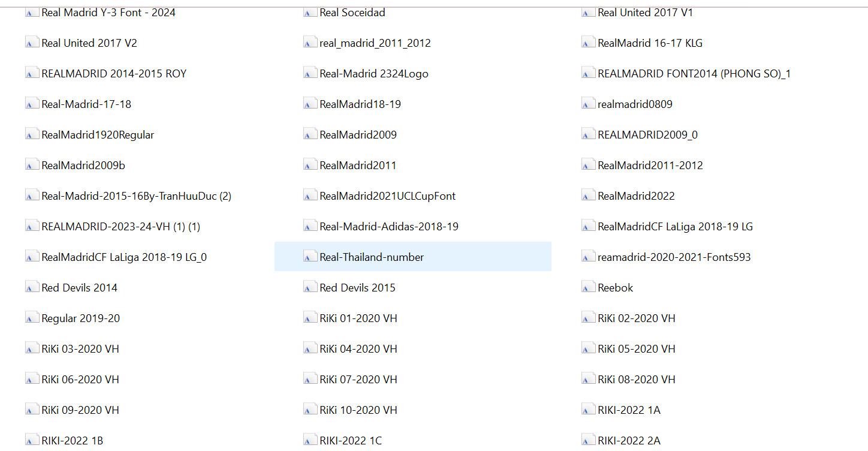Screen dimensions: 868x451
Task: Click the RealMadridCF LaLiga 2018-19 LG_0 name
Action: [124, 257]
